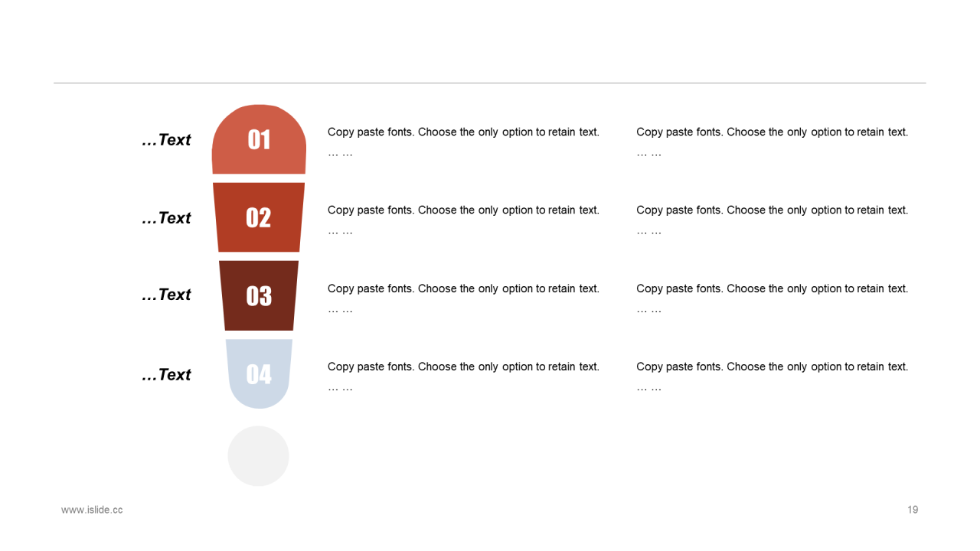
Task: Select the "…Text" label beside shape 04
Action: click(166, 374)
